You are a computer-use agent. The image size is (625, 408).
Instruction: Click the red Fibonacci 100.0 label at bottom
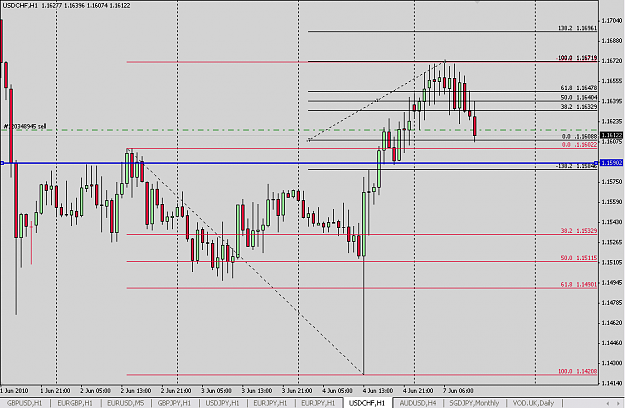point(577,371)
